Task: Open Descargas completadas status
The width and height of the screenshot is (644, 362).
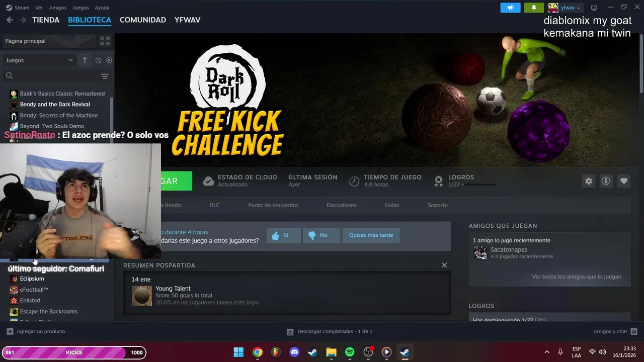Action: click(x=330, y=331)
